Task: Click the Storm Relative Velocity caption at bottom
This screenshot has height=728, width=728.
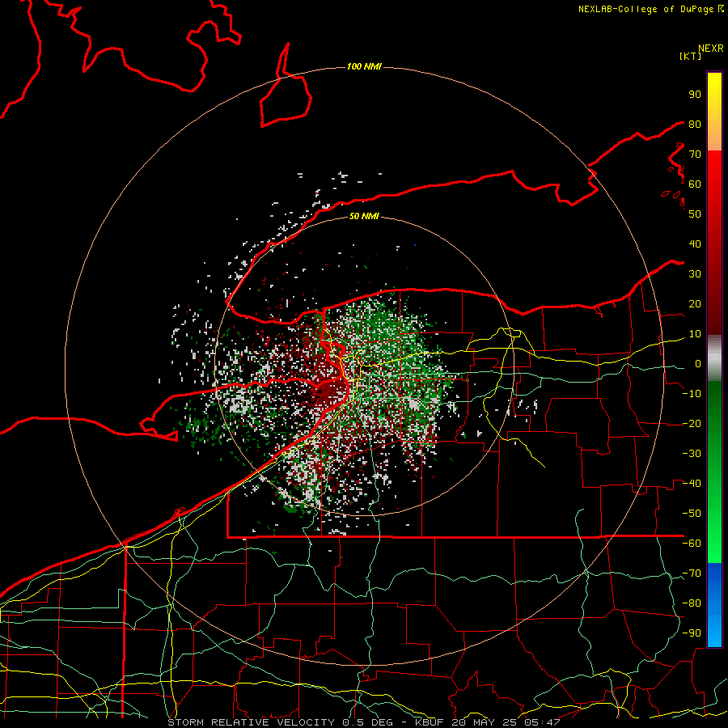Action: click(x=363, y=722)
